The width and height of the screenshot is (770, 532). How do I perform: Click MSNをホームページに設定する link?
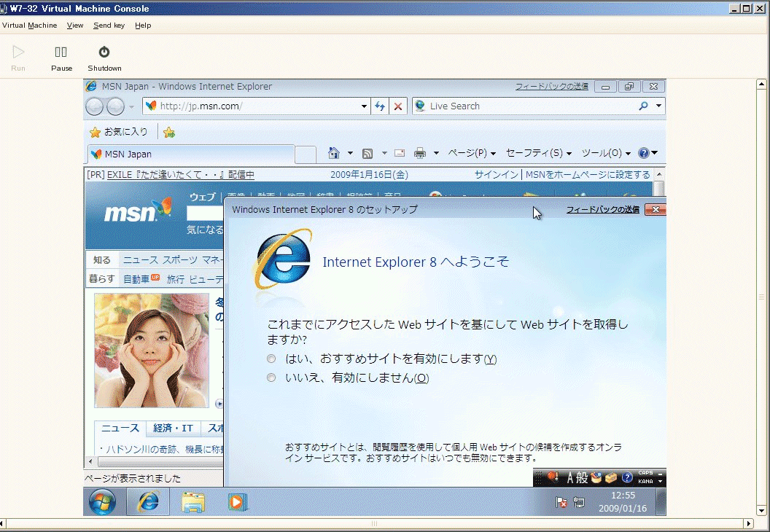(588, 175)
